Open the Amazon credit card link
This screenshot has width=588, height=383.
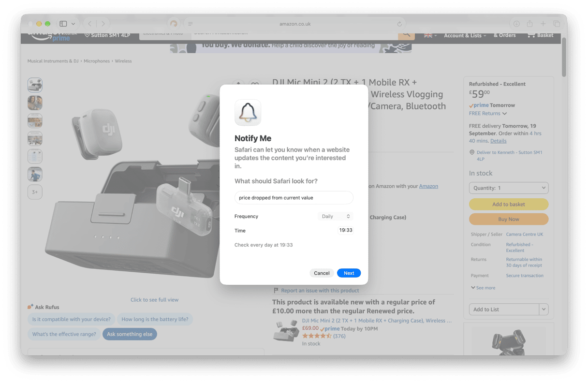click(x=428, y=186)
